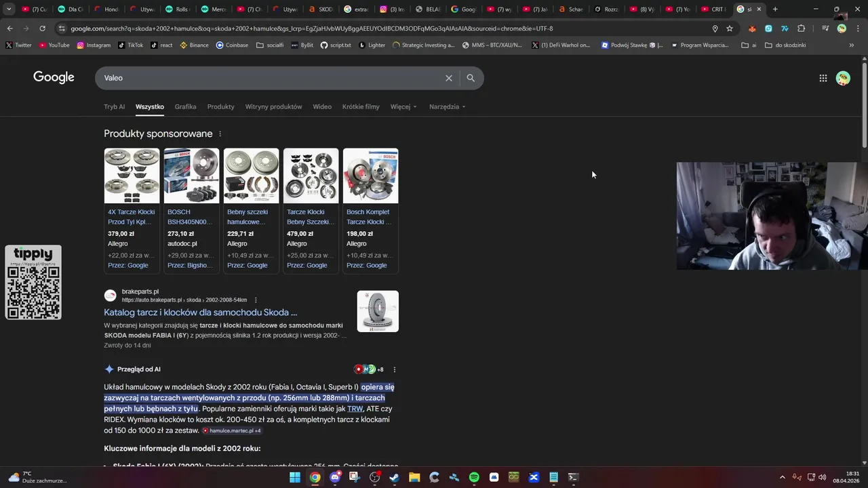Open the '4X Tarcze Klocki Przod Tyl' product
Image resolution: width=868 pixels, height=488 pixels.
132,211
